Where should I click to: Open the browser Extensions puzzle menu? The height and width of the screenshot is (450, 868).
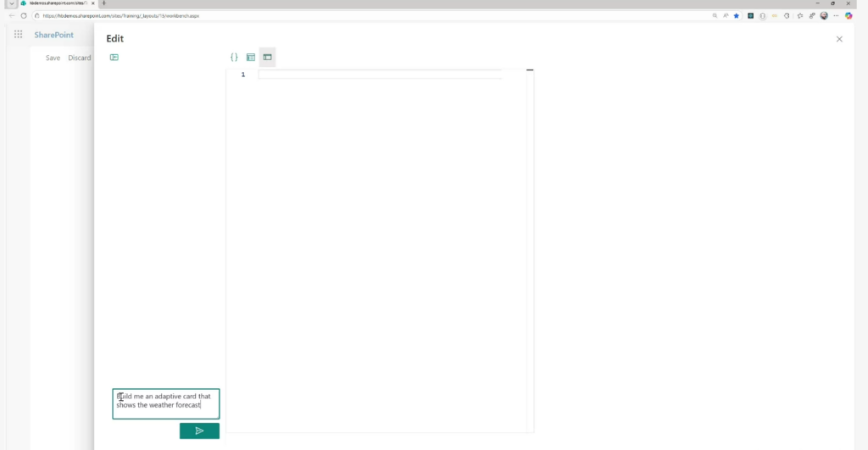click(787, 15)
